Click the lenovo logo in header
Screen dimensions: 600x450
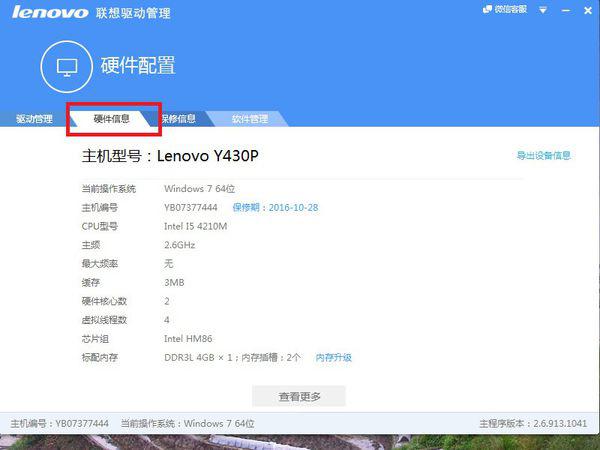click(50, 12)
